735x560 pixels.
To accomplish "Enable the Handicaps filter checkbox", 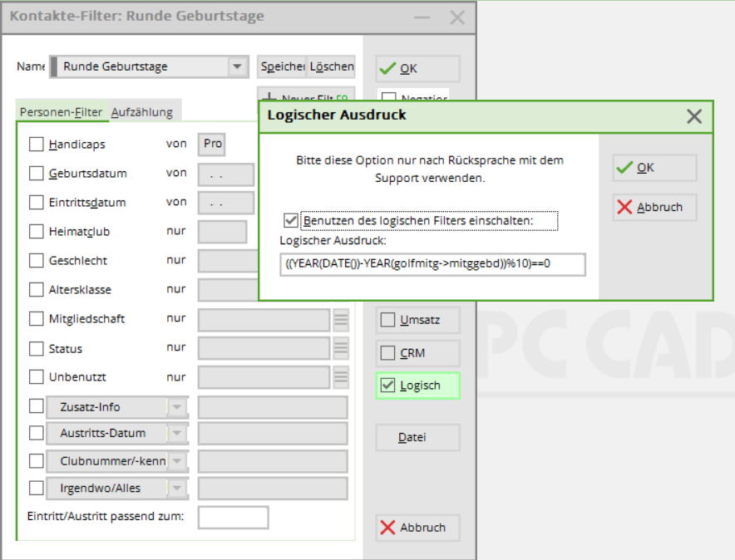I will [36, 145].
